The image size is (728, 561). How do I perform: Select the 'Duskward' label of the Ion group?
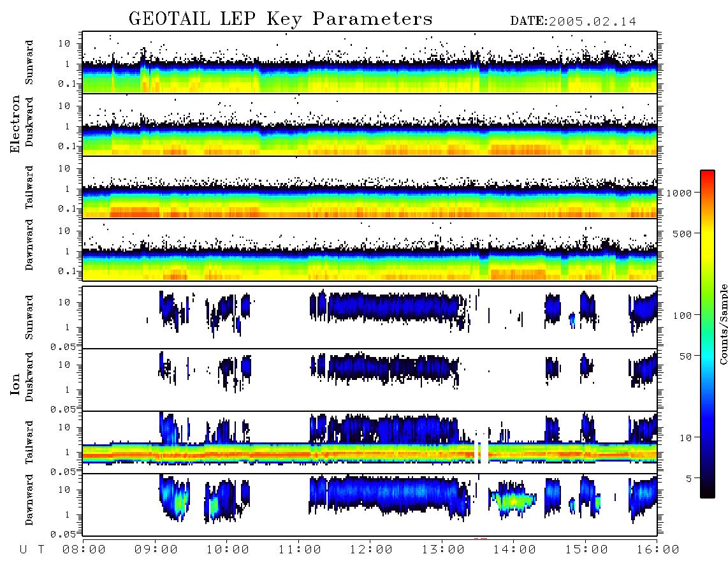pos(29,377)
